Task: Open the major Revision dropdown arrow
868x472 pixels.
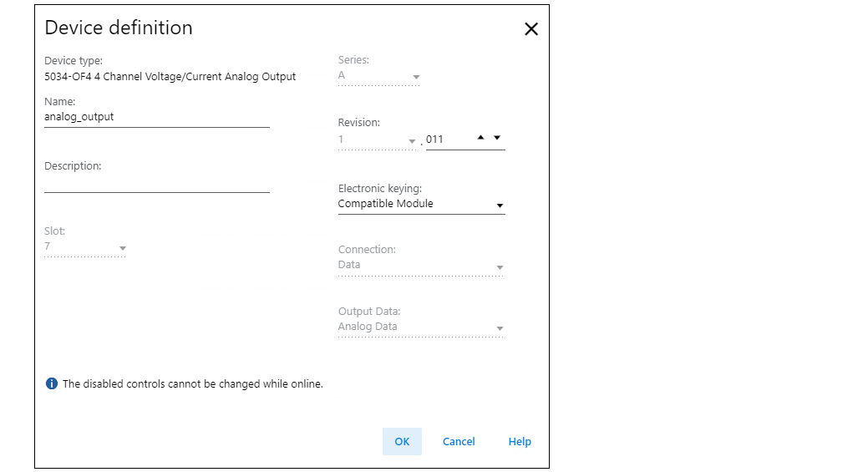Action: click(412, 141)
